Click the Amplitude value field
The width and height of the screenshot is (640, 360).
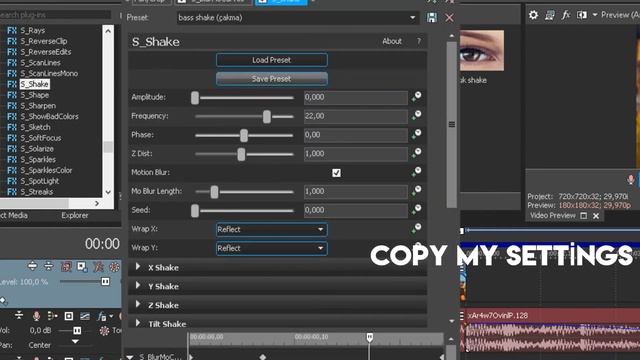tap(356, 97)
